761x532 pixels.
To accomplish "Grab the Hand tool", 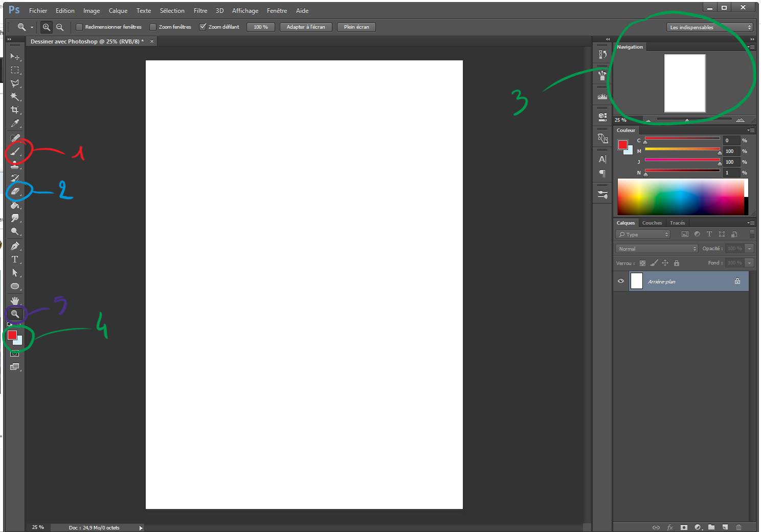I will 15,300.
